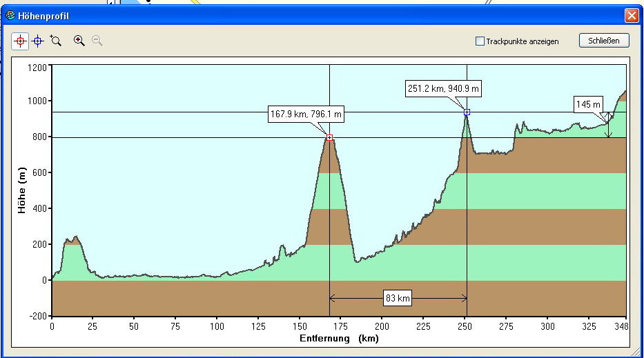Enable the Trackpunkte anzeigen checkbox
This screenshot has height=358, width=644.
tap(480, 41)
